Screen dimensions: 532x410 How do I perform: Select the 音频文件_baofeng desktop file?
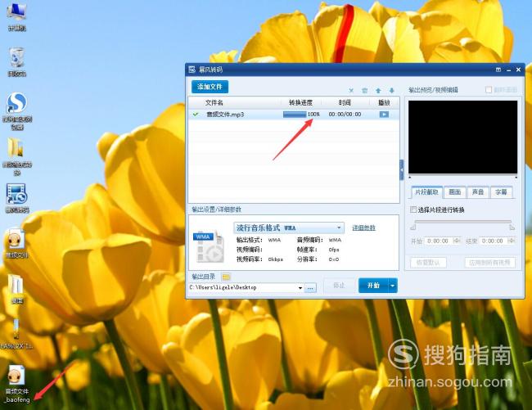coord(17,385)
